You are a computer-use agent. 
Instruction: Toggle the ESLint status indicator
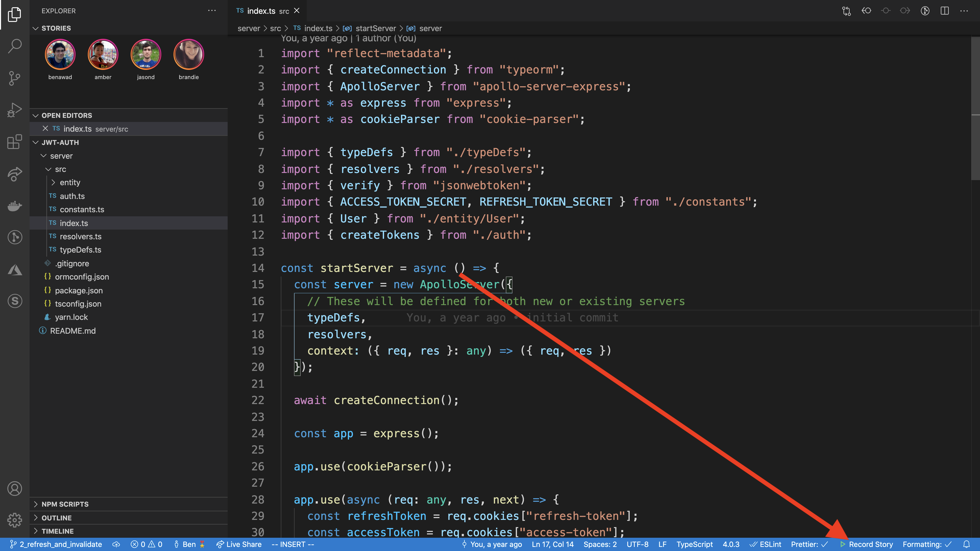point(765,544)
